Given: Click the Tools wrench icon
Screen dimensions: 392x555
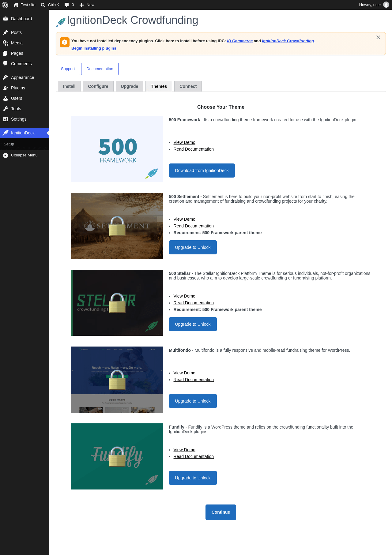Looking at the screenshot, I should coord(6,109).
